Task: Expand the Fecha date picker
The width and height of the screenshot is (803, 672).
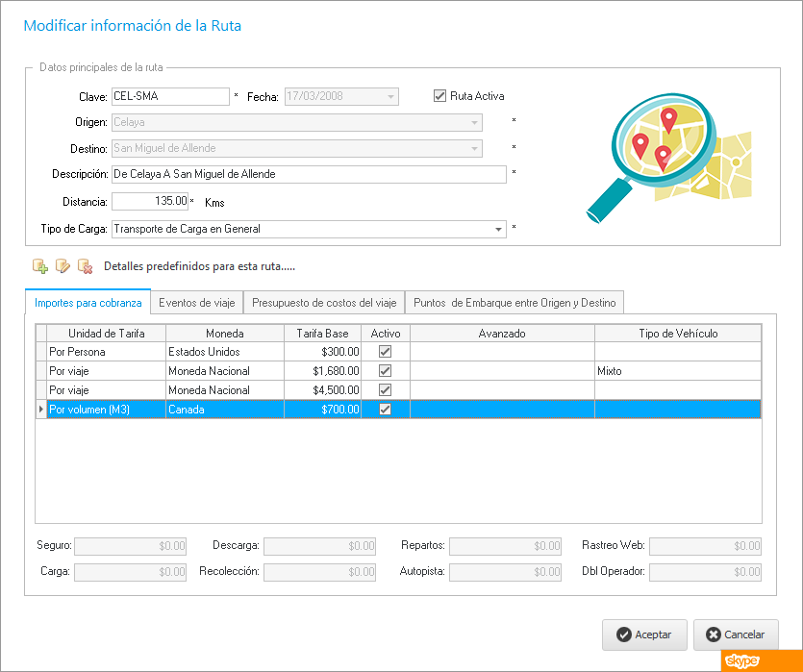Action: click(x=390, y=96)
